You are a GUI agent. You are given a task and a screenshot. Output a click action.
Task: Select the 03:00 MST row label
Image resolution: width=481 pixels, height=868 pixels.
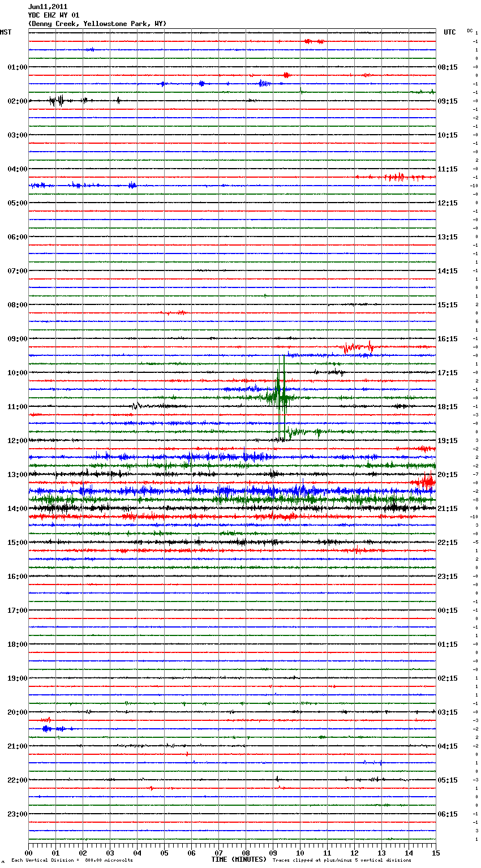(x=18, y=135)
